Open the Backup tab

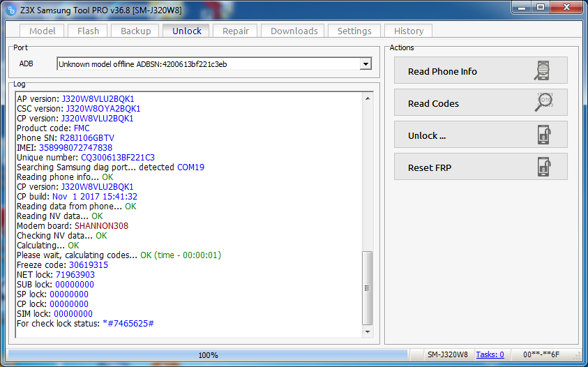click(136, 31)
